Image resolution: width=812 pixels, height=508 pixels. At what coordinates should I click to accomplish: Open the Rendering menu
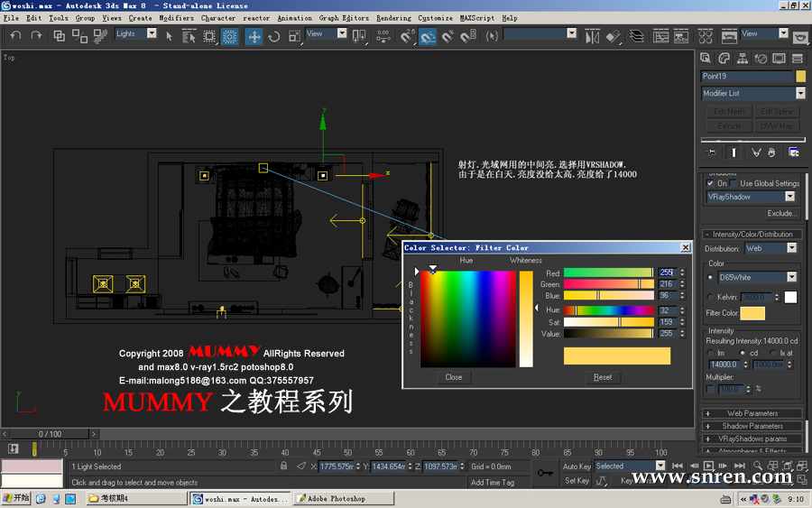[x=393, y=18]
